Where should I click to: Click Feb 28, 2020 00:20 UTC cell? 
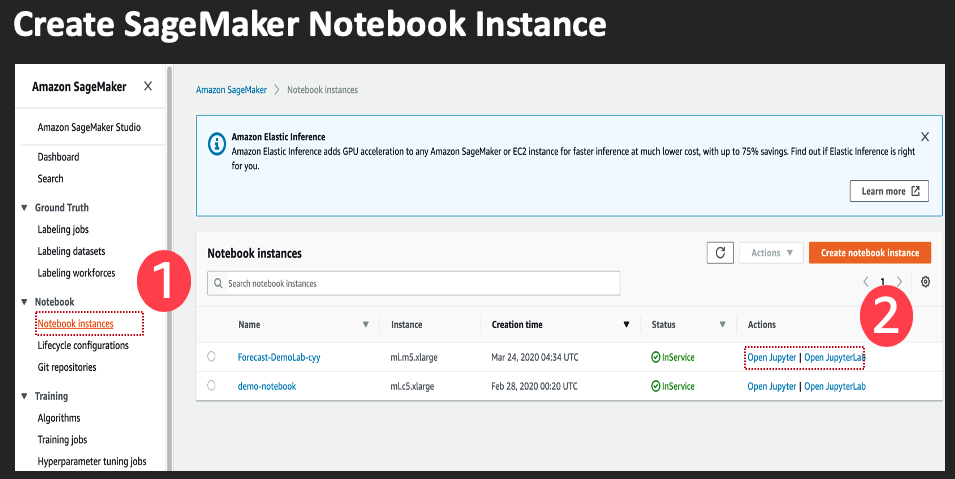point(534,386)
